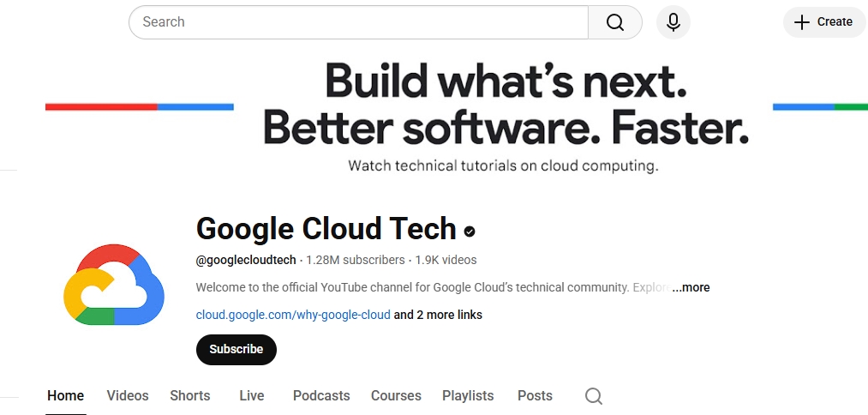Click the verified badge next to channel name
The width and height of the screenshot is (868, 415).
(470, 231)
